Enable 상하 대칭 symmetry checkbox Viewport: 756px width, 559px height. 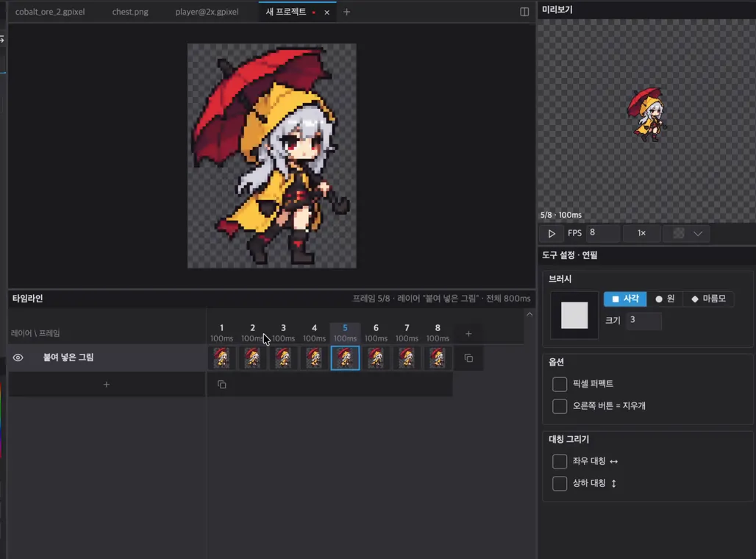click(560, 483)
